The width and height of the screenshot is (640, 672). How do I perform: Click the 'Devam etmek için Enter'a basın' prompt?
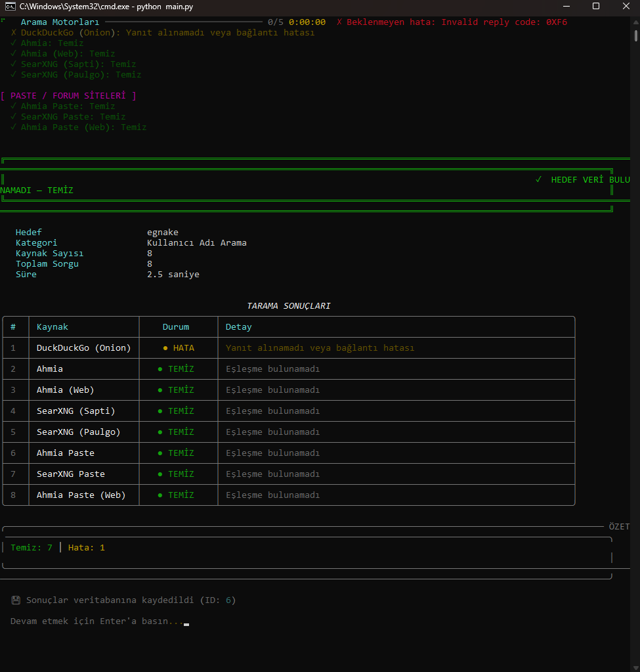tap(96, 621)
